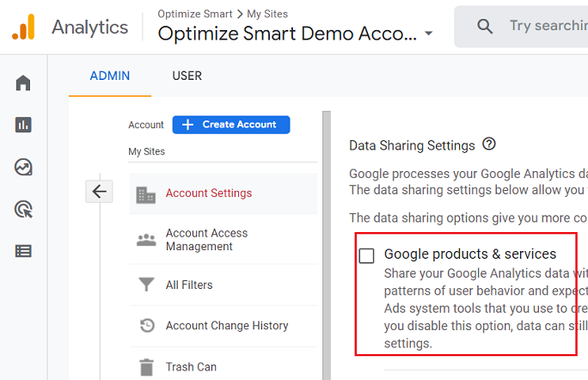Open the Customization bar chart icon

point(23,125)
